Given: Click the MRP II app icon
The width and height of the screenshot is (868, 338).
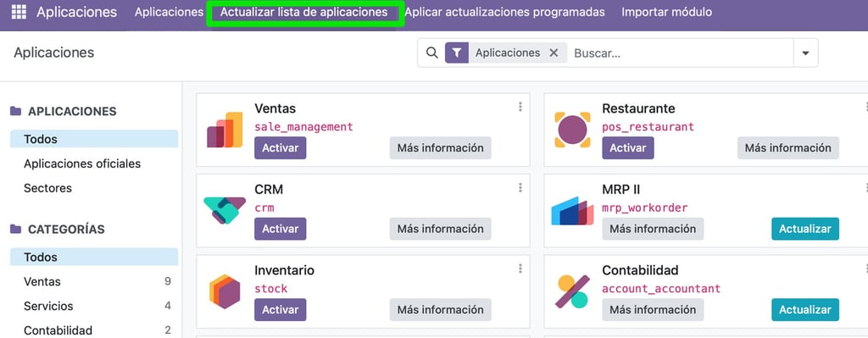Looking at the screenshot, I should pyautogui.click(x=572, y=211).
